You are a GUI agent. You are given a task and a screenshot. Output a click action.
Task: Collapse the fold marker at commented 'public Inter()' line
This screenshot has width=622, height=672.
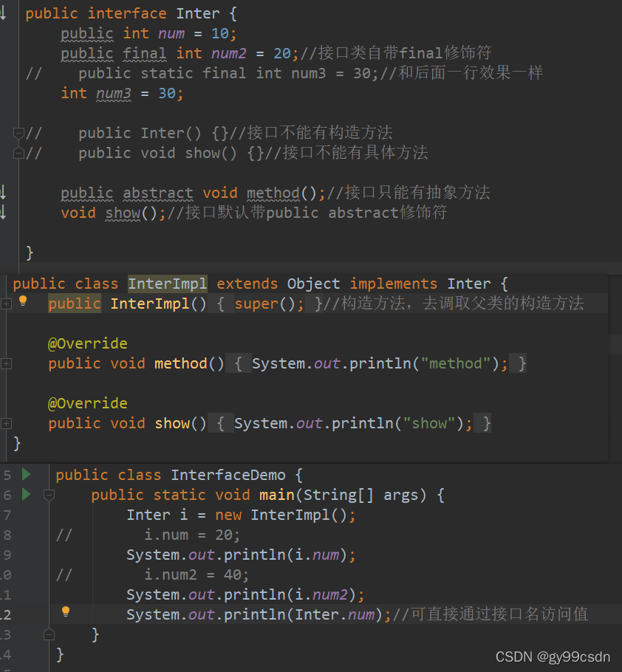18,133
